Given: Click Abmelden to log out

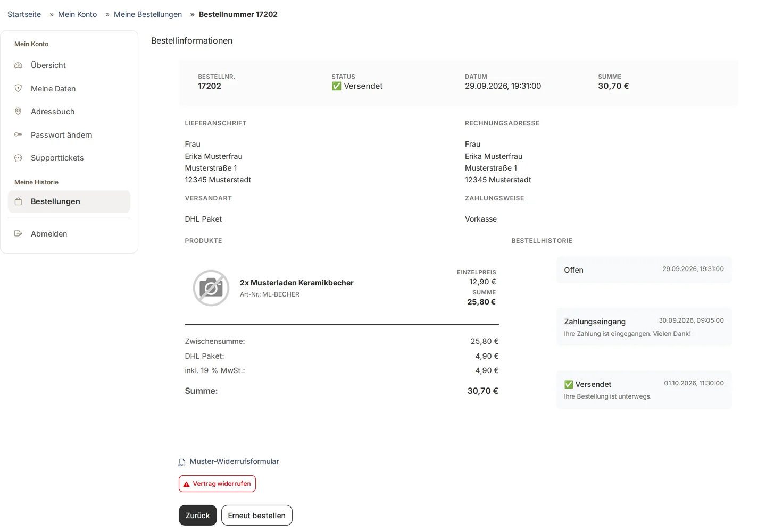Looking at the screenshot, I should tap(69, 234).
